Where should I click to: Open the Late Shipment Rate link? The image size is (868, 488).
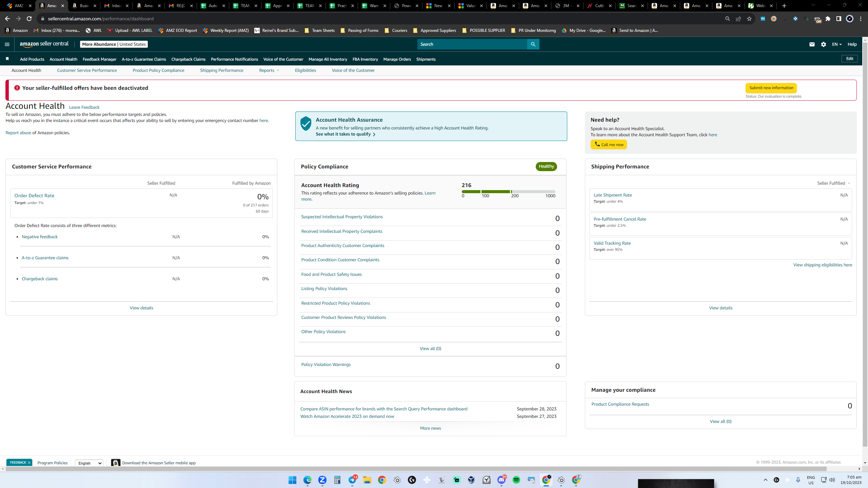click(613, 195)
